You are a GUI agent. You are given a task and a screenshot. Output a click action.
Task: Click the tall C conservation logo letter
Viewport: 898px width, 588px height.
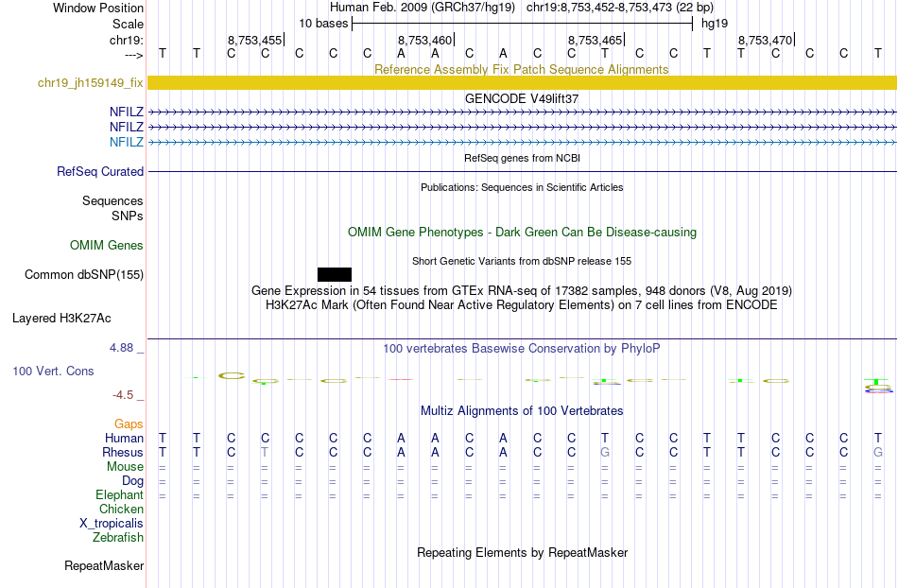(x=232, y=375)
